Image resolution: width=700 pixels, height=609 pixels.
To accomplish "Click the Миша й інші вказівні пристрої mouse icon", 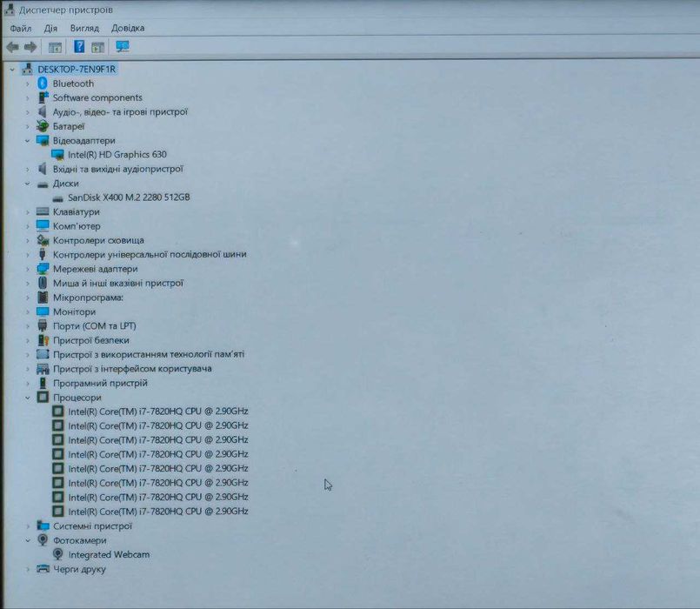I will pos(43,283).
